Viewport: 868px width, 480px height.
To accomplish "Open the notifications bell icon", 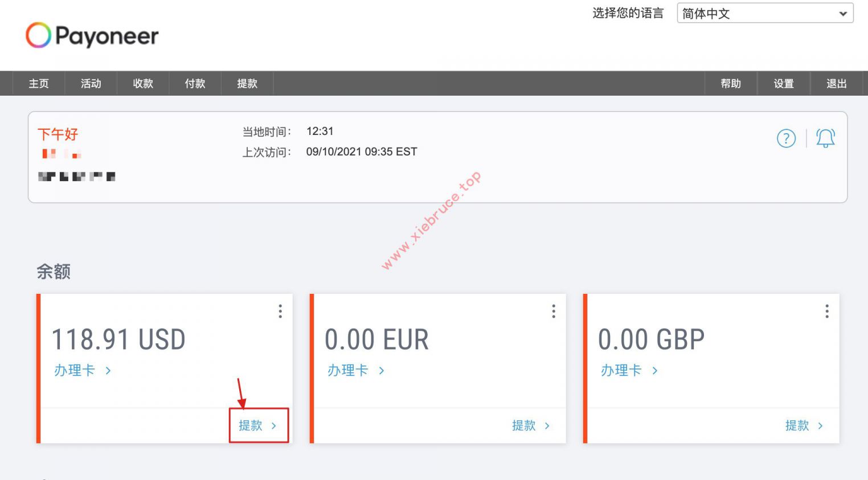I will pos(825,138).
